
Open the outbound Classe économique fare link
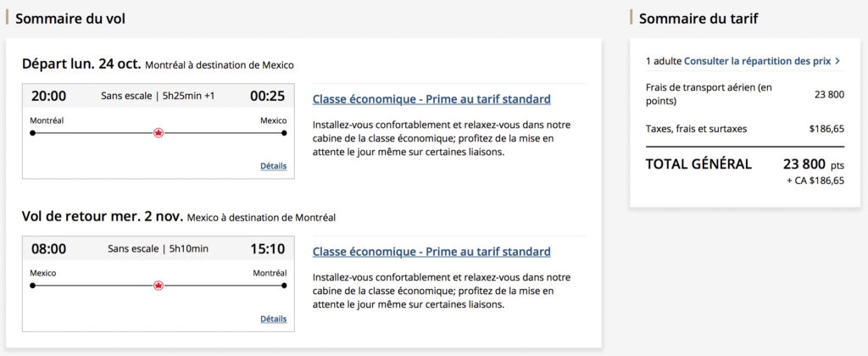[x=431, y=99]
